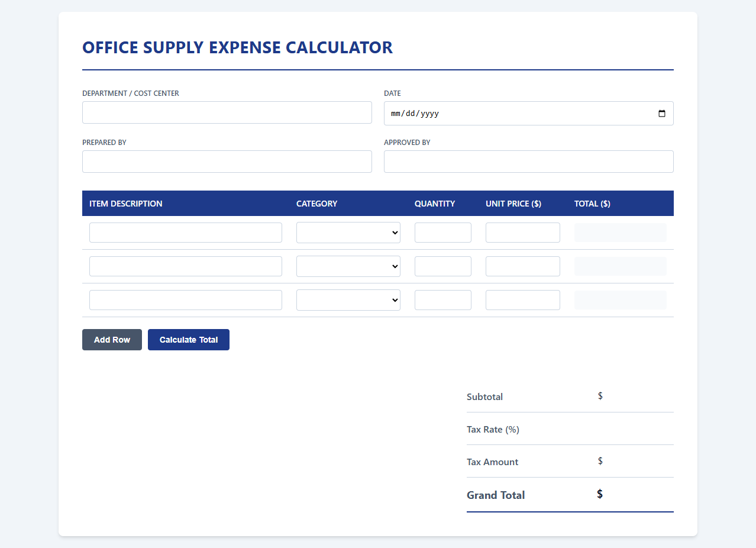The width and height of the screenshot is (756, 548).
Task: Click first row Item Description field
Action: click(186, 233)
